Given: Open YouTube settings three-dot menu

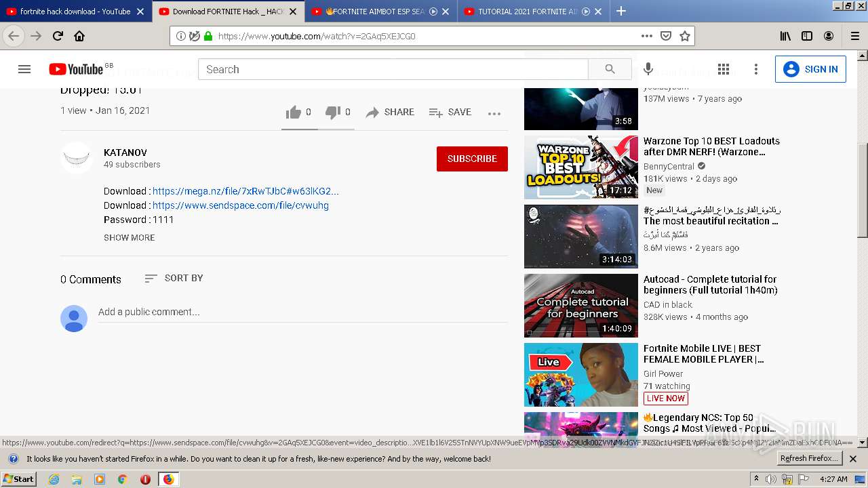Looking at the screenshot, I should pyautogui.click(x=756, y=69).
